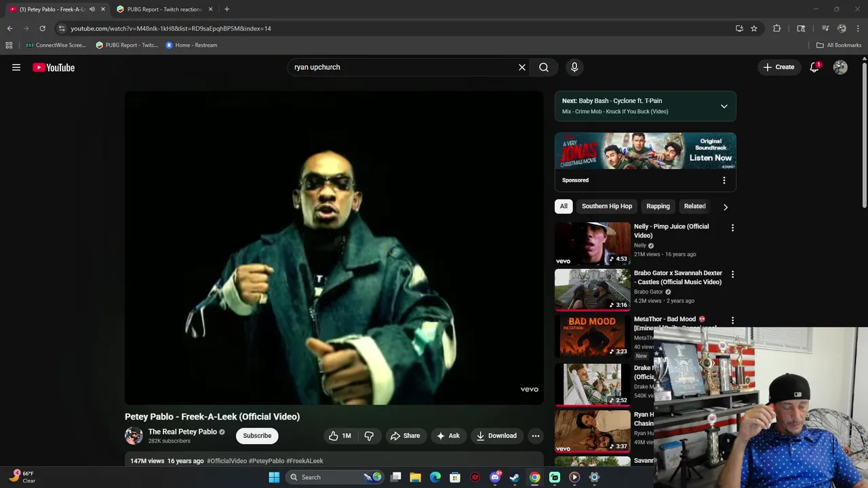The image size is (868, 488).
Task: Open options for MetaThor Bad Mood video
Action: coord(732,320)
